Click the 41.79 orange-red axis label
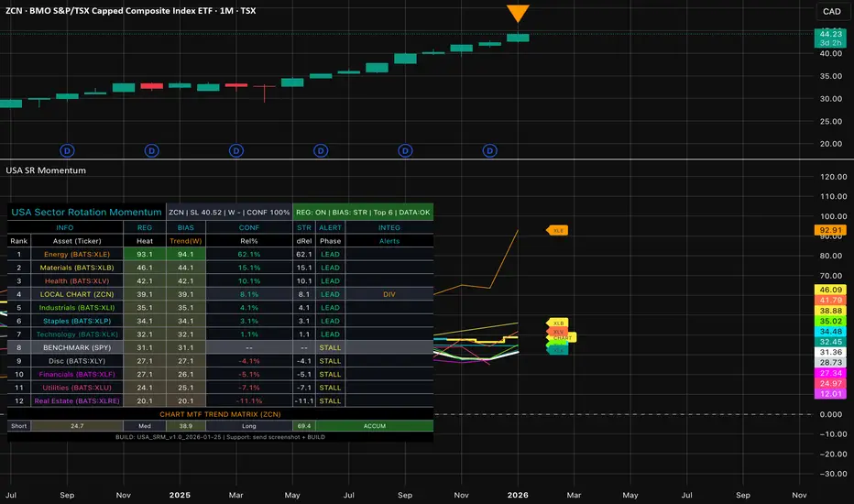 tap(830, 301)
